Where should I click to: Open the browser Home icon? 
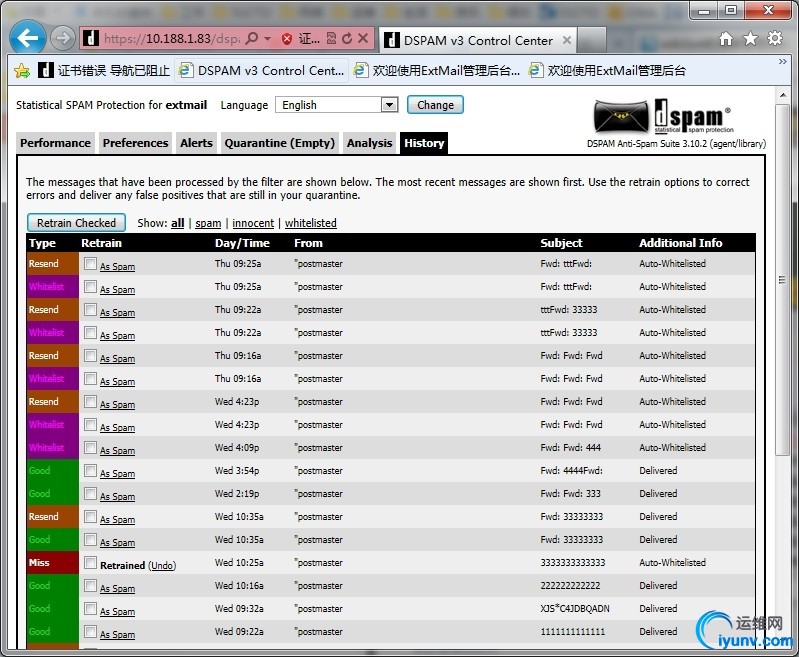726,39
